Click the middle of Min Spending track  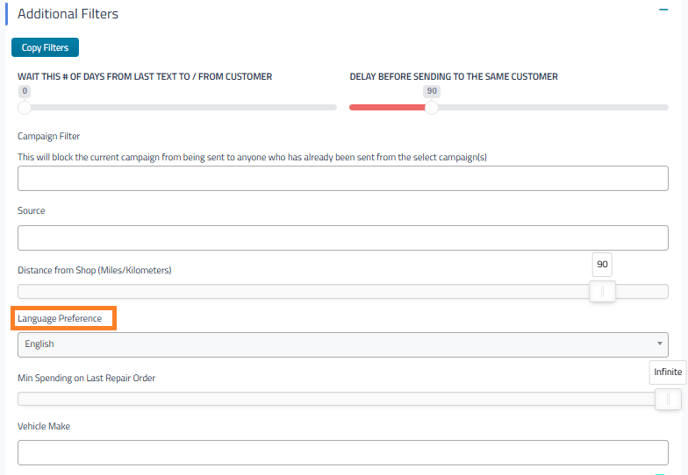(335, 399)
